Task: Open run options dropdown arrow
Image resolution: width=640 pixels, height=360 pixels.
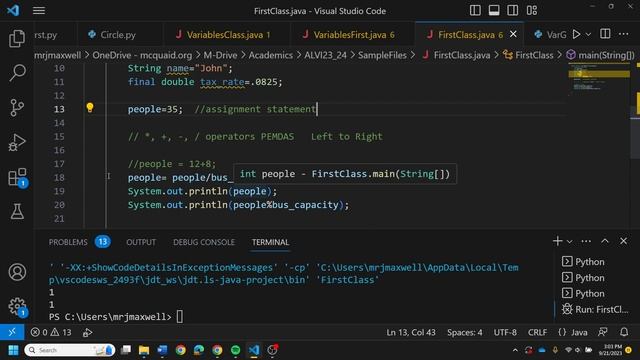Action: pyautogui.click(x=588, y=35)
